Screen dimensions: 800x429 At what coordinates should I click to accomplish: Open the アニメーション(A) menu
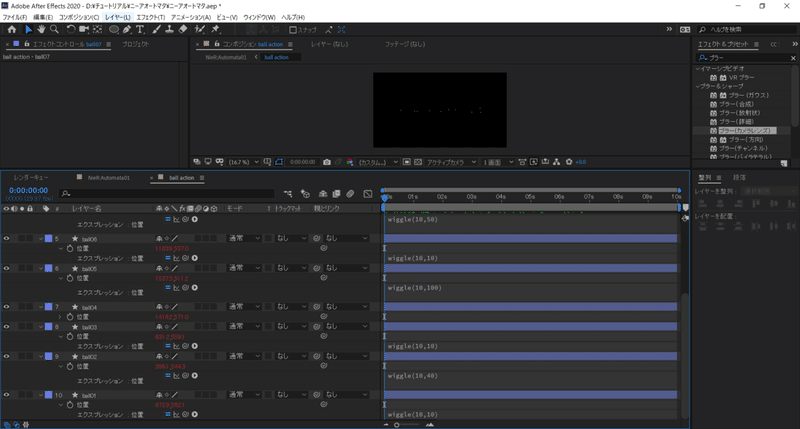191,17
